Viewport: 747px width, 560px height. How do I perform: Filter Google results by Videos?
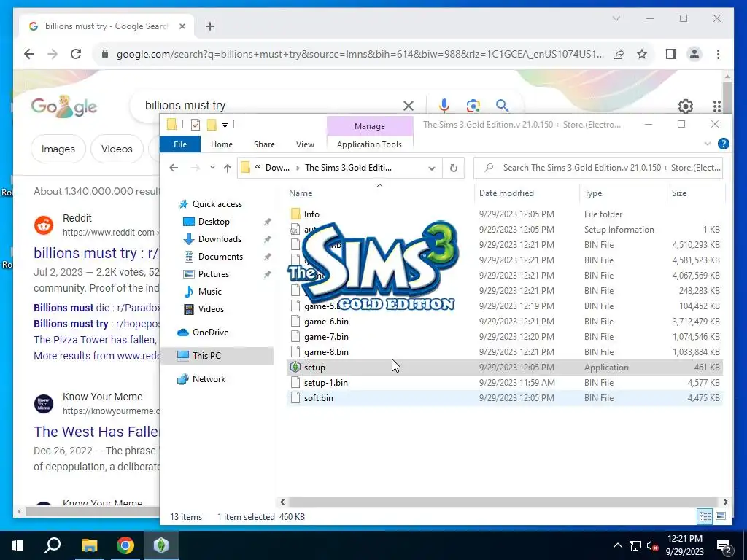(x=117, y=149)
